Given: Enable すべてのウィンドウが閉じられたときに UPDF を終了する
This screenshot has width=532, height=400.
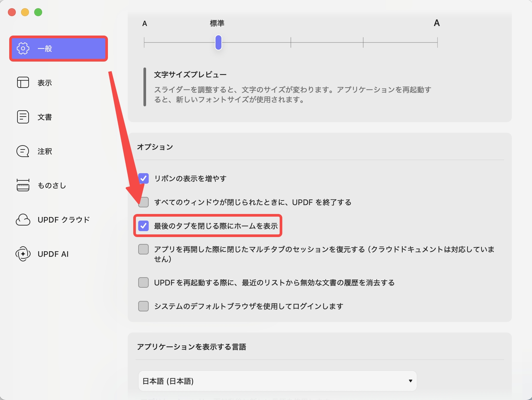Looking at the screenshot, I should tap(143, 202).
